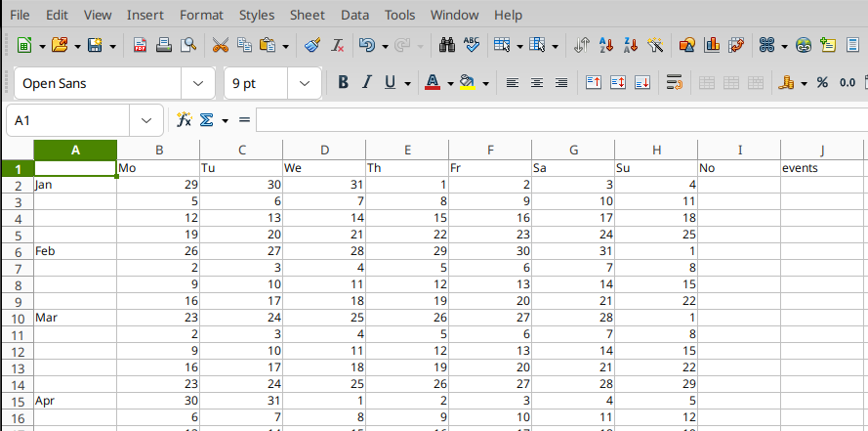Clear direct formatting

(x=338, y=45)
